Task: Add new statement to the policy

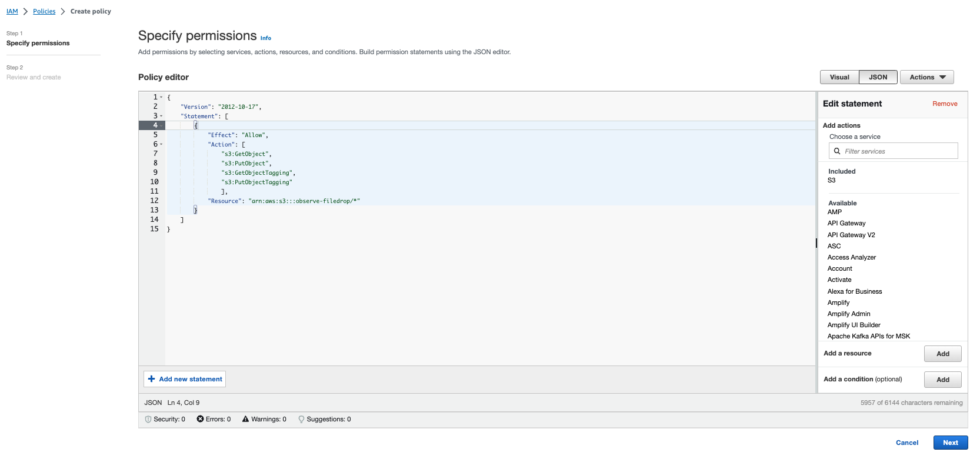Action: point(185,379)
